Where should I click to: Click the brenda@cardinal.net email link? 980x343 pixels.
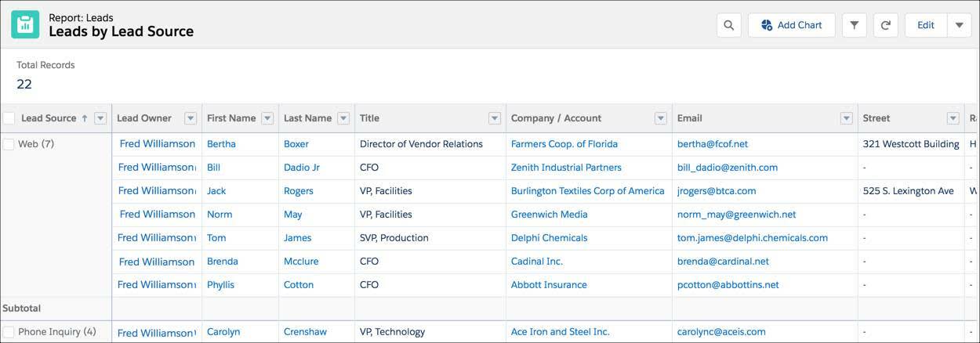pos(723,262)
